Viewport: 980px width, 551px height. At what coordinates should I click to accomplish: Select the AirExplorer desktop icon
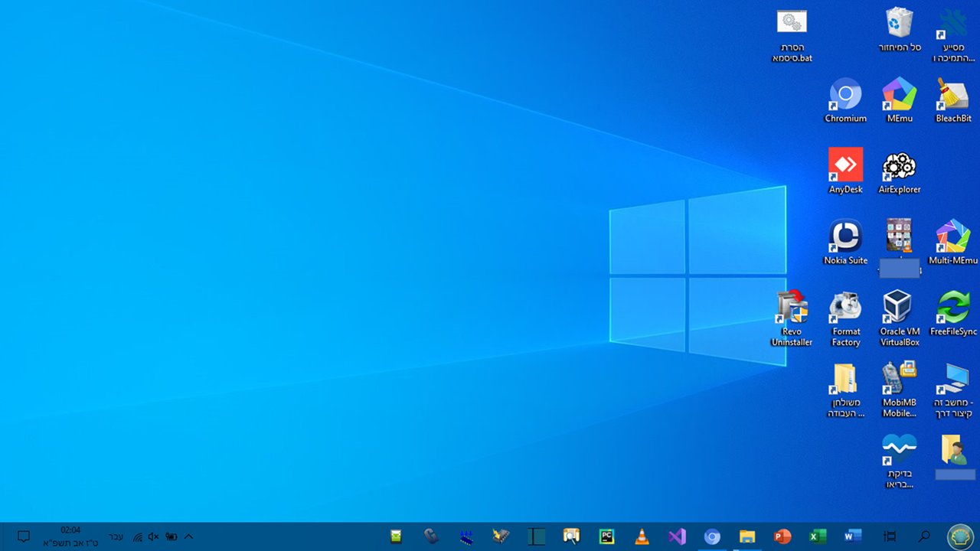pyautogui.click(x=899, y=171)
